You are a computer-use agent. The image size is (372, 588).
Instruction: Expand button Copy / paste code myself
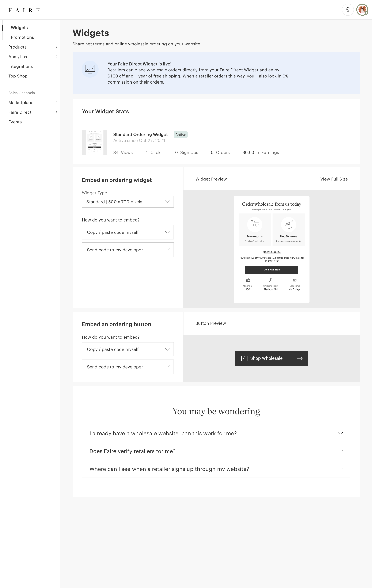point(128,349)
